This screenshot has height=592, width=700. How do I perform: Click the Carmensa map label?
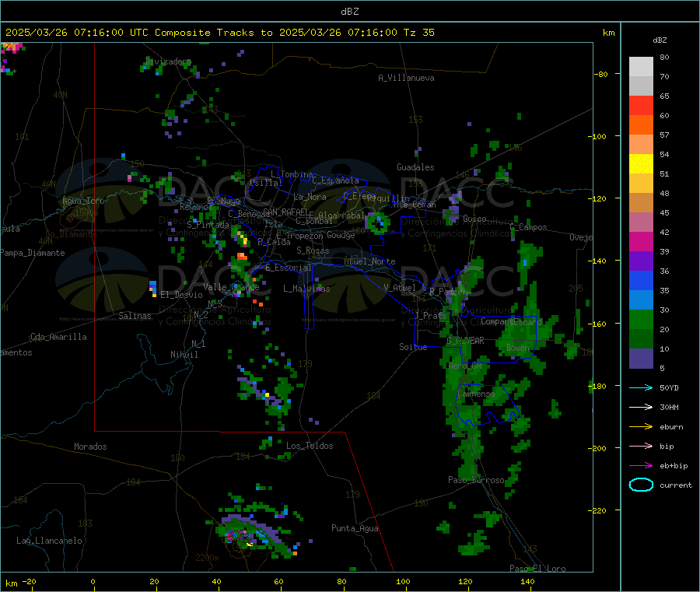476,394
